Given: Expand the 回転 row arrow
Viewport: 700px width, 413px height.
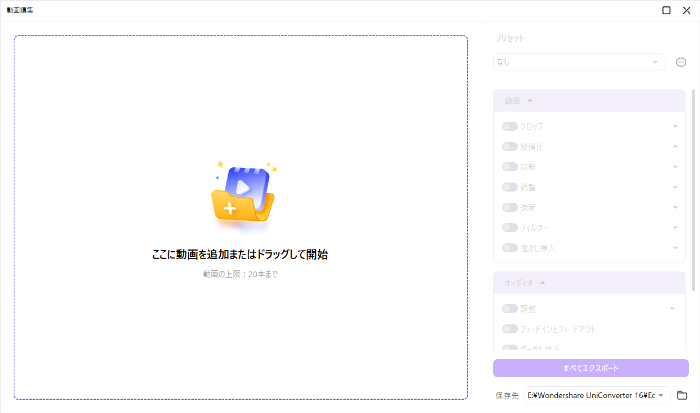Looking at the screenshot, I should 675,167.
